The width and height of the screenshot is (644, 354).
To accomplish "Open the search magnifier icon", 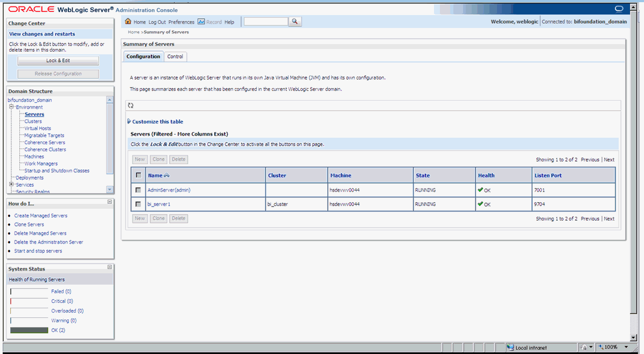I will (x=295, y=21).
